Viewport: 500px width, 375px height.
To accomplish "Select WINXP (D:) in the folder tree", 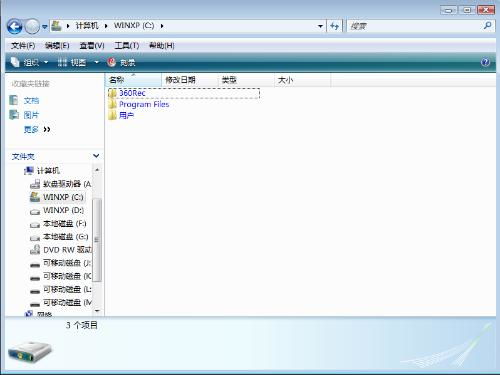I will click(x=63, y=211).
